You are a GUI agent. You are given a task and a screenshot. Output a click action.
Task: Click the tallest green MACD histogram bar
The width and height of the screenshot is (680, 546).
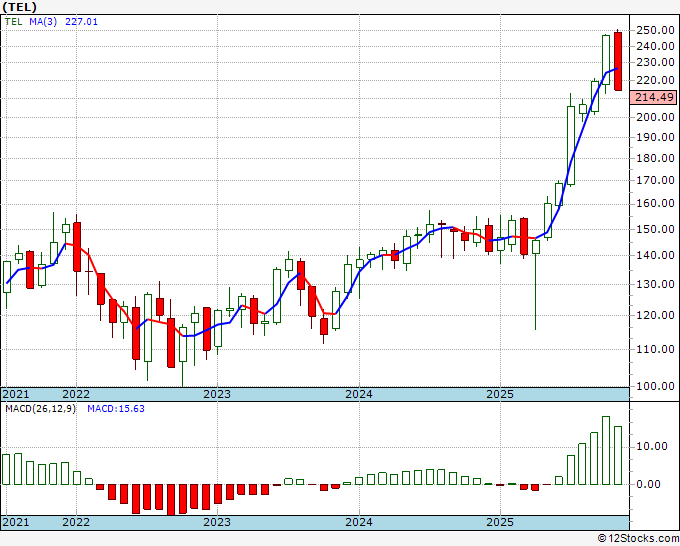pyautogui.click(x=606, y=451)
